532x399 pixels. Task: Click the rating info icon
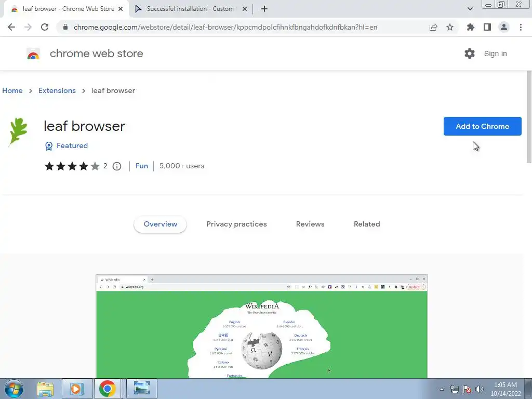(117, 166)
